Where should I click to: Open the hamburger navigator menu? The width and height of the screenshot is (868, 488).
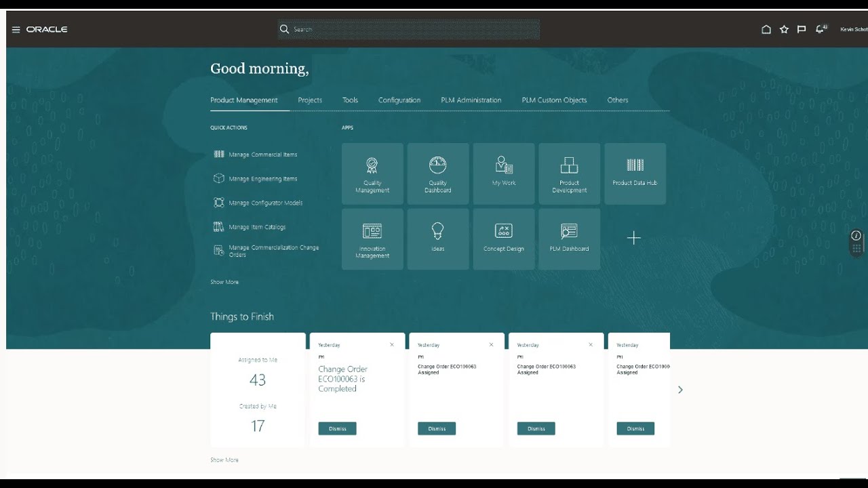point(16,30)
